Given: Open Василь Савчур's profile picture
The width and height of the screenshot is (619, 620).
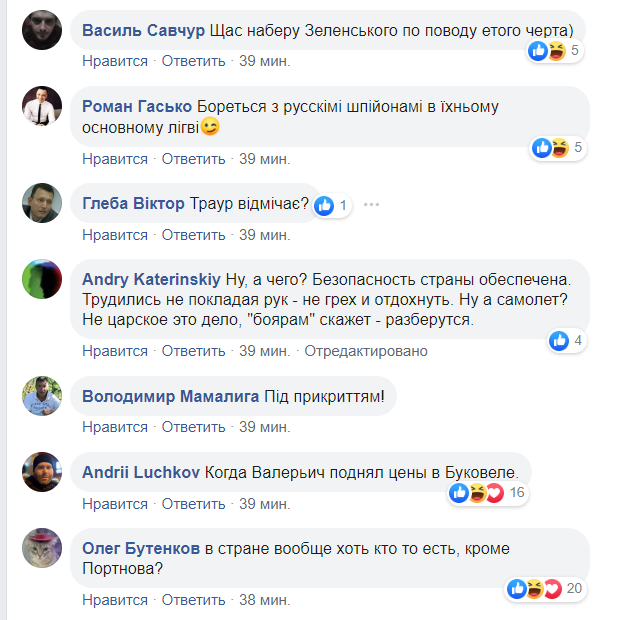Looking at the screenshot, I should pyautogui.click(x=40, y=29).
